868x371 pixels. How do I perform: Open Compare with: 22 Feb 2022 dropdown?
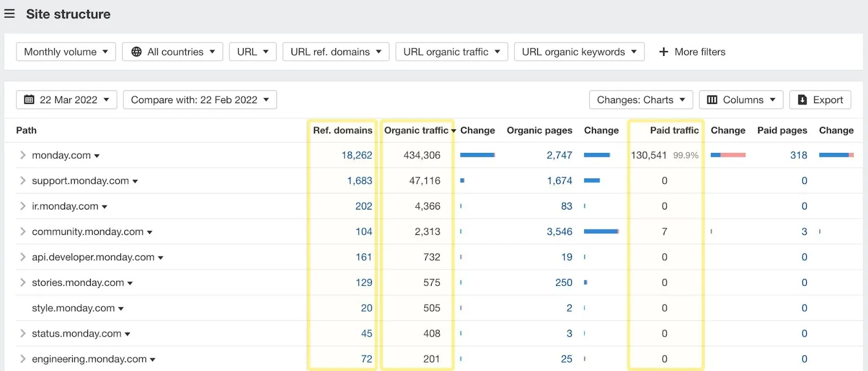[x=200, y=100]
